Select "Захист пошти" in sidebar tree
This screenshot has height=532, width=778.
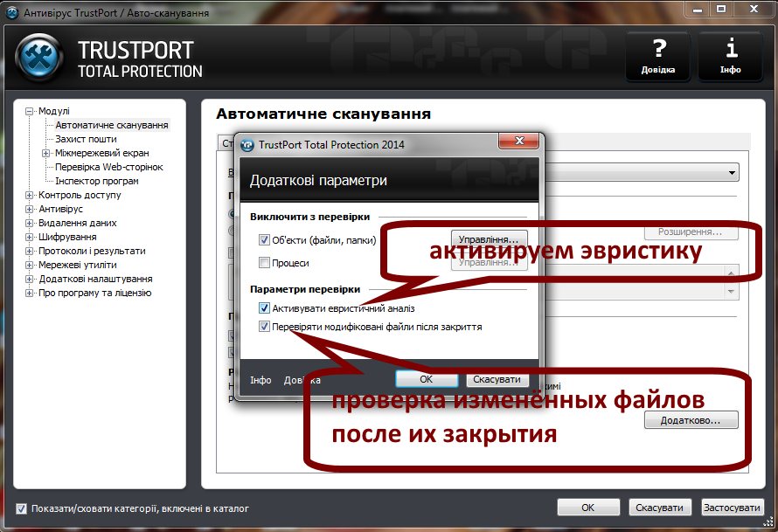pos(86,138)
